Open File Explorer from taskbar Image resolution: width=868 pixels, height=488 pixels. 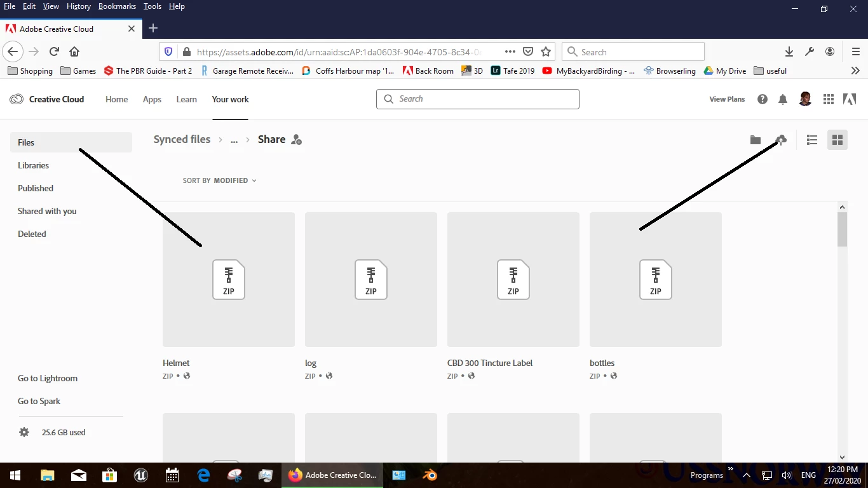pos(48,475)
